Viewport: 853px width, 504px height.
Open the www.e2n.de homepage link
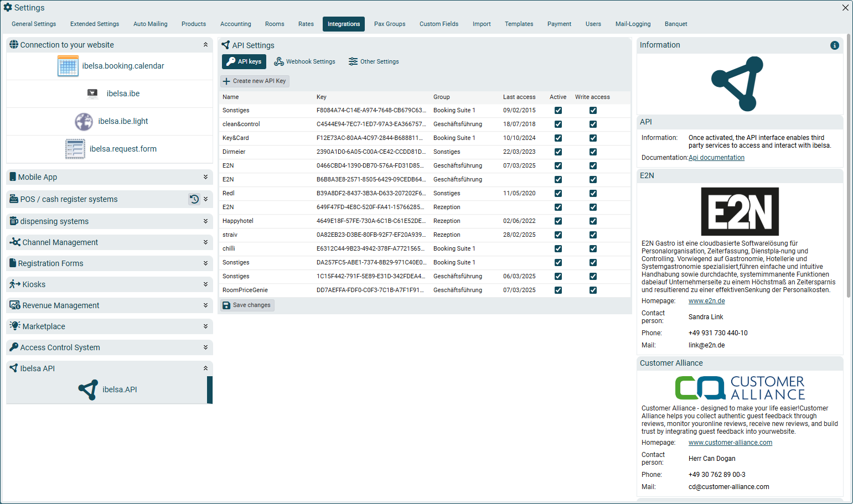(x=706, y=301)
